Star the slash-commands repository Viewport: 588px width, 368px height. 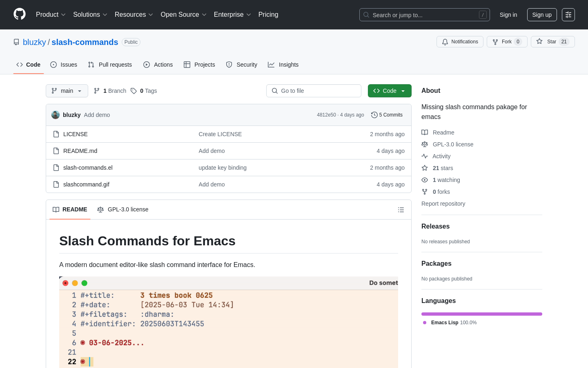[x=552, y=42]
